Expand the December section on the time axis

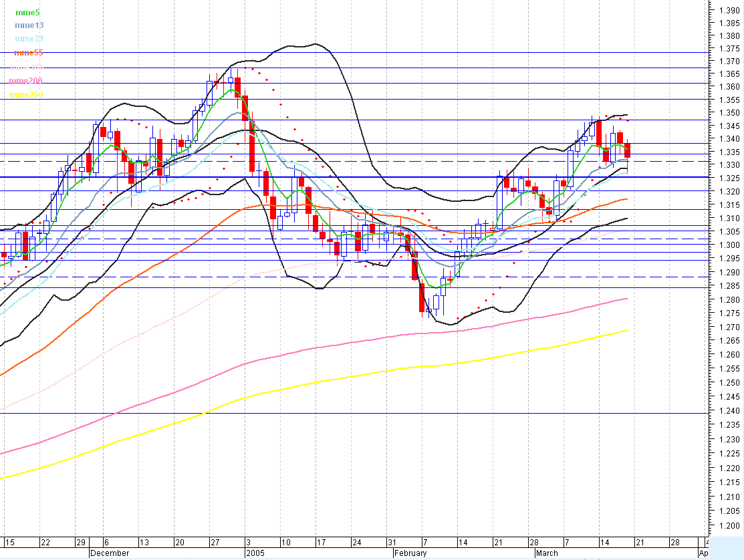click(109, 553)
